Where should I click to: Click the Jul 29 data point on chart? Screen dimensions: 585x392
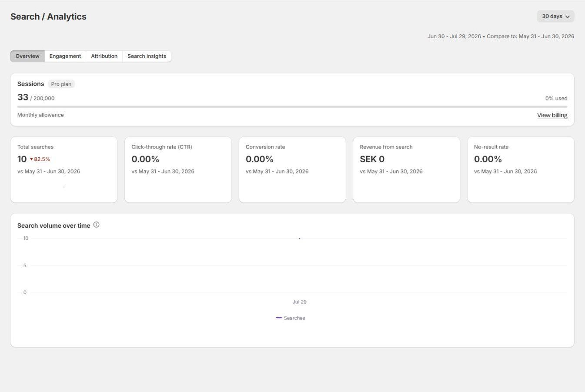coord(299,239)
